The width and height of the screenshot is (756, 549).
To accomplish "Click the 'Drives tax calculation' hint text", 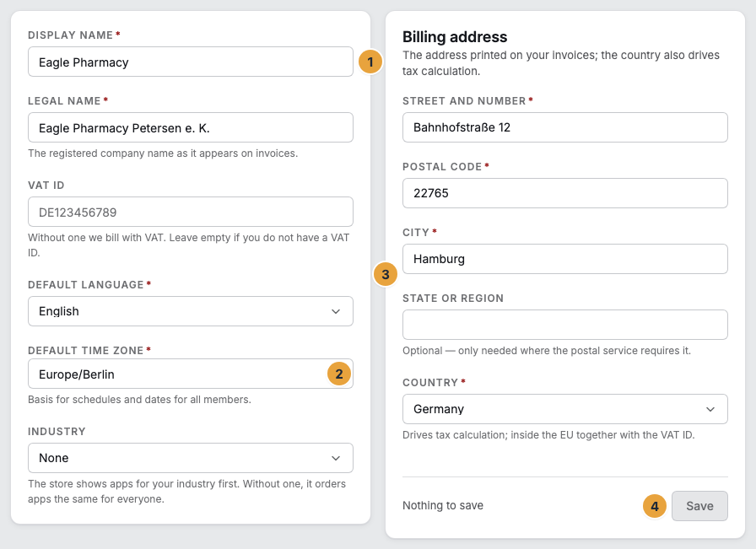I will pos(548,435).
